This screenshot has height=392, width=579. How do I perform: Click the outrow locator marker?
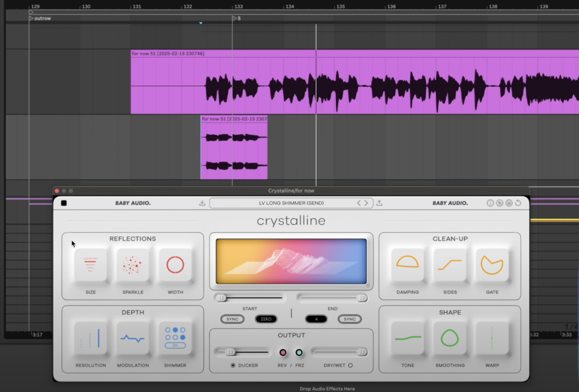[40, 19]
